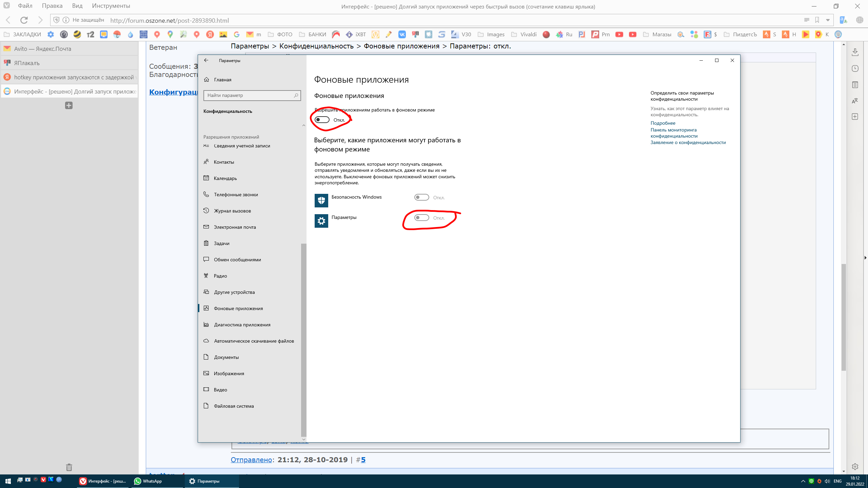Open the address bar history dropdown arrow
The image size is (868, 488).
click(x=828, y=20)
